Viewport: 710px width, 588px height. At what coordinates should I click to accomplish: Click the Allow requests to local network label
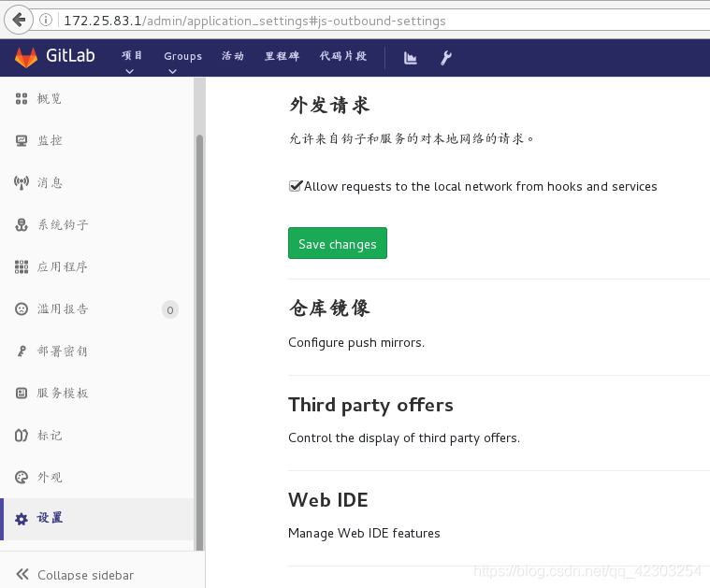click(481, 186)
